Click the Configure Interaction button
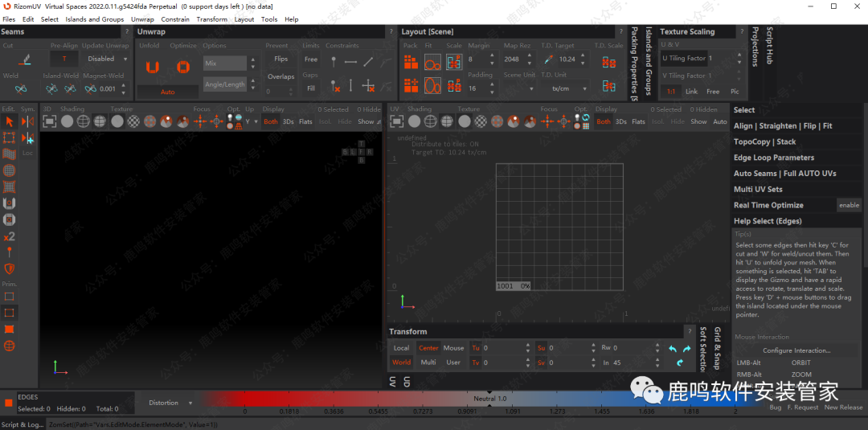Screen dimensions: 868x430 pos(796,350)
